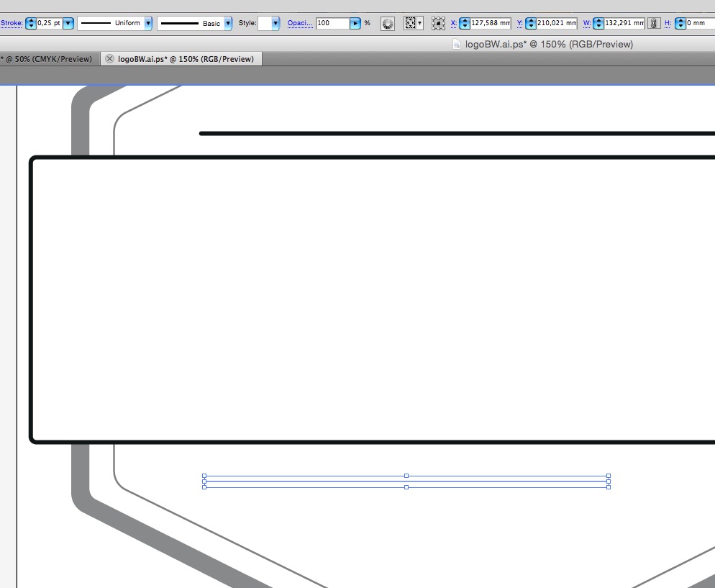
Task: Edit the Y field showing 210,021 mm
Action: 557,23
